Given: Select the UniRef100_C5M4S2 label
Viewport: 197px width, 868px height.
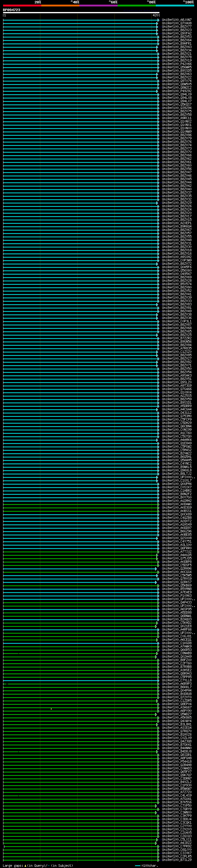Looking at the screenshot, I should 177,450.
